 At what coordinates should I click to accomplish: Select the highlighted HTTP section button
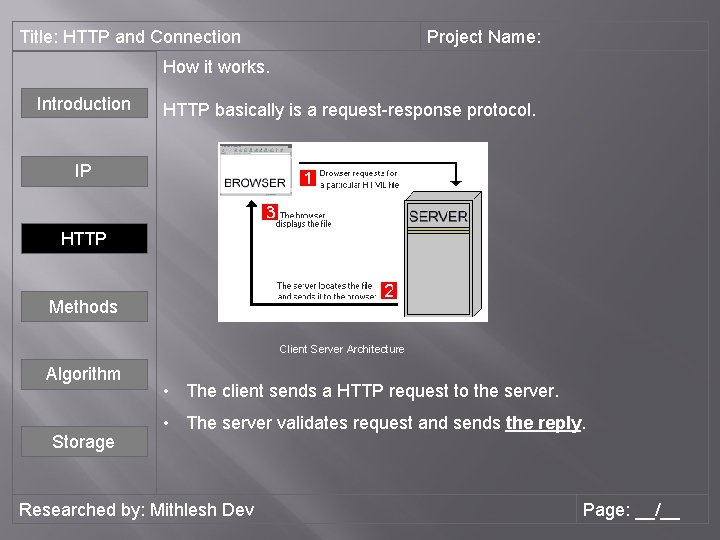click(84, 238)
